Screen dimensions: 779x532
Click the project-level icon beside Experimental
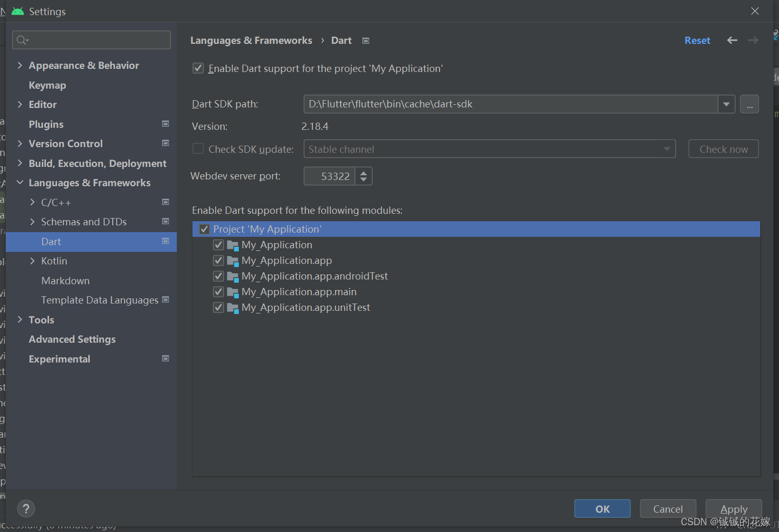[x=166, y=358]
